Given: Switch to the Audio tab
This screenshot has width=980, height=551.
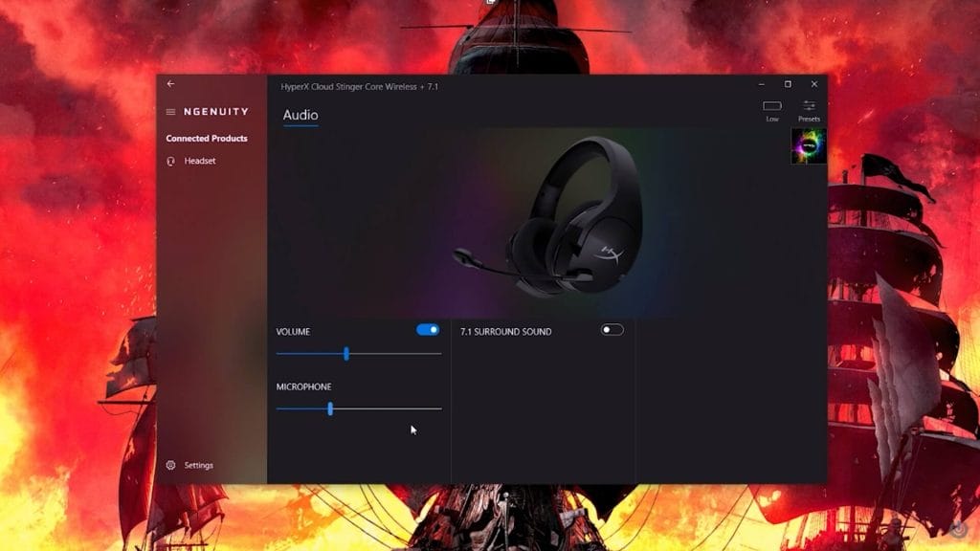Looking at the screenshot, I should tap(301, 116).
